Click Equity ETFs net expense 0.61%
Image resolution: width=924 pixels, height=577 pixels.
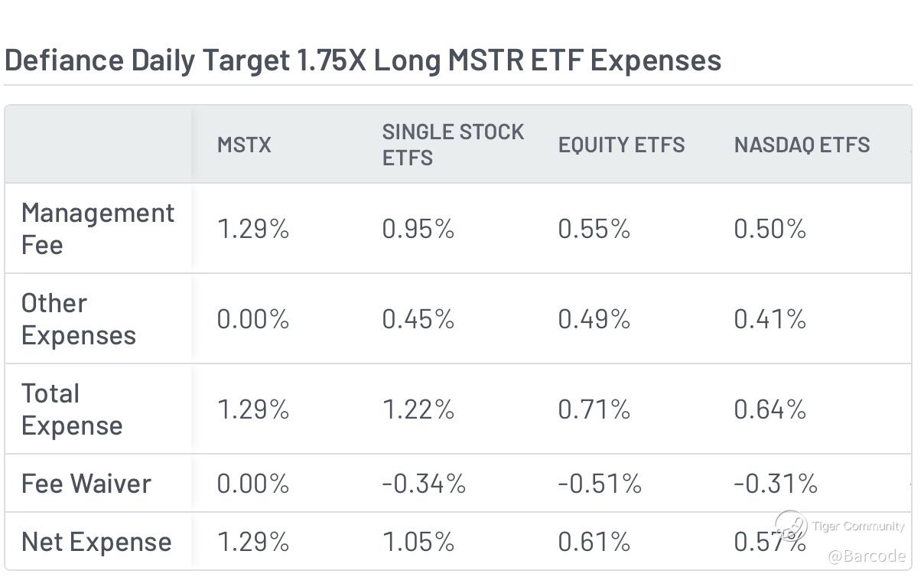pyautogui.click(x=594, y=542)
